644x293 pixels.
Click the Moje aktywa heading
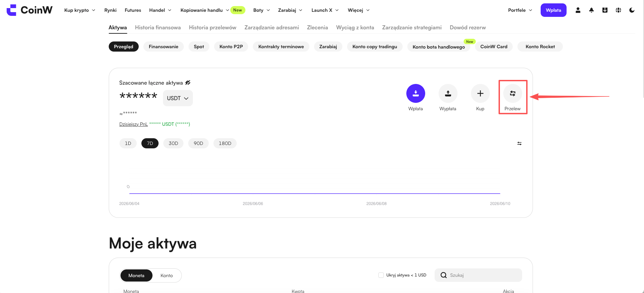[x=153, y=243]
